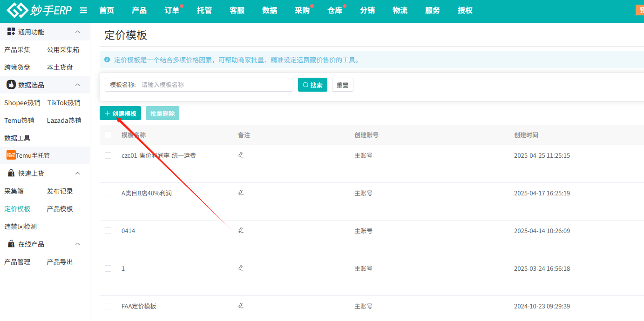This screenshot has height=321, width=644.
Task: Collapse the 快速上货 sidebar section
Action: [x=78, y=174]
